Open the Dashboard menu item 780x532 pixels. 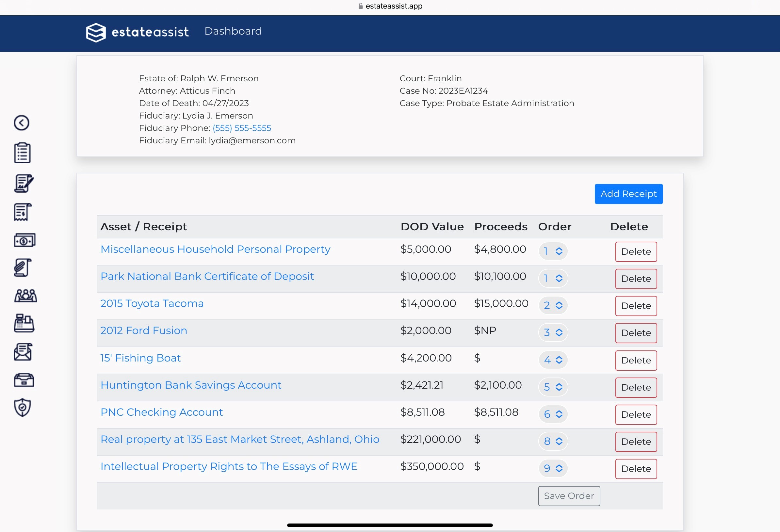click(x=233, y=31)
